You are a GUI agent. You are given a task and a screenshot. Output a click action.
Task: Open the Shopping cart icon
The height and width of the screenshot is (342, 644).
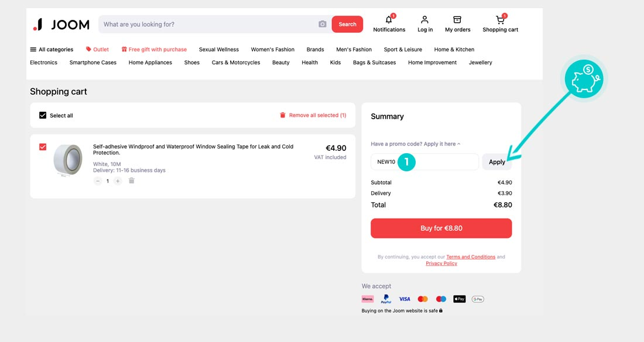point(500,20)
